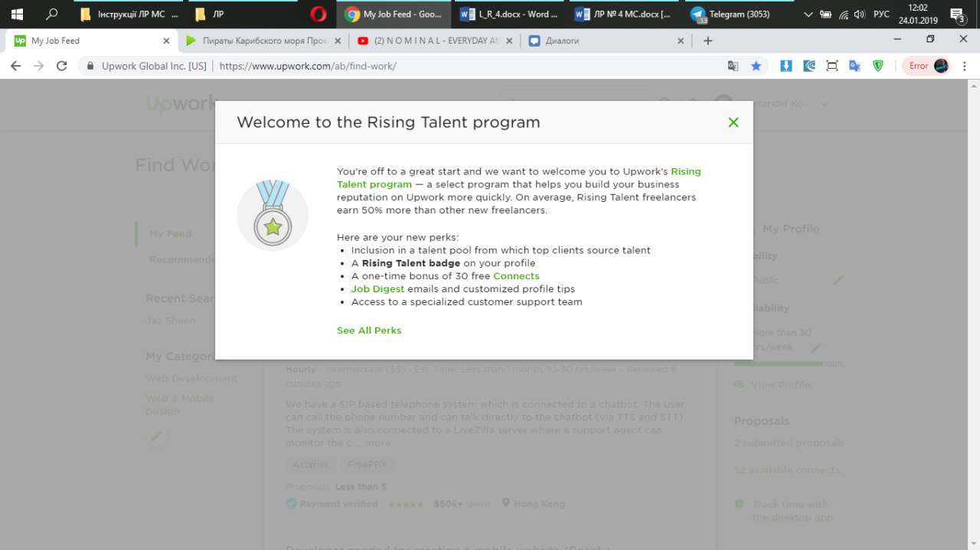Open the screen capture extension icon
This screenshot has width=980, height=550.
[832, 67]
